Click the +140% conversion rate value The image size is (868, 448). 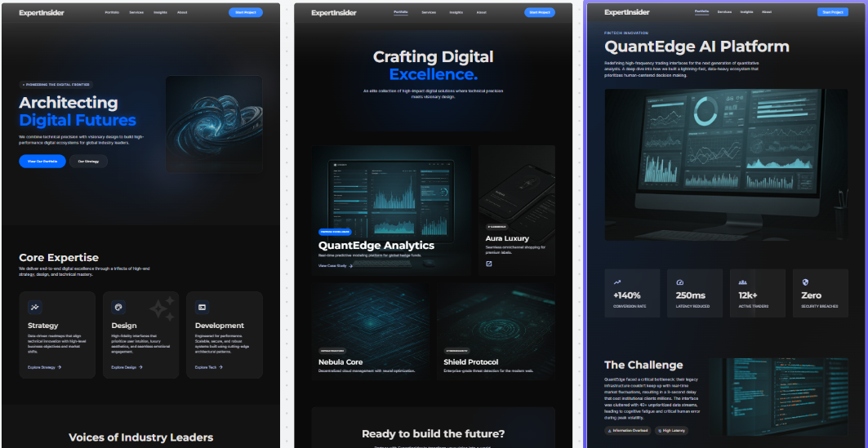[x=626, y=295]
